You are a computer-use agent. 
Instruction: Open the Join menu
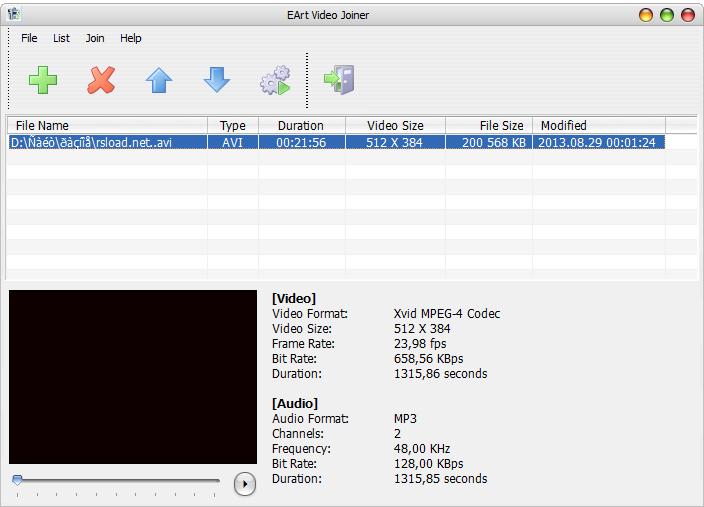point(95,38)
